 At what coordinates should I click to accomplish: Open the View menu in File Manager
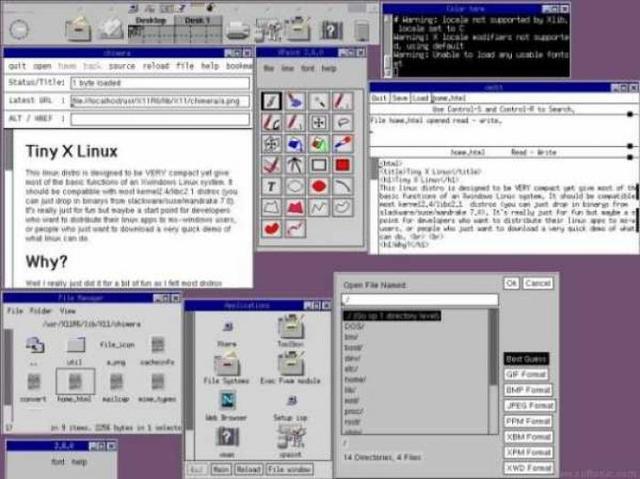[x=68, y=311]
